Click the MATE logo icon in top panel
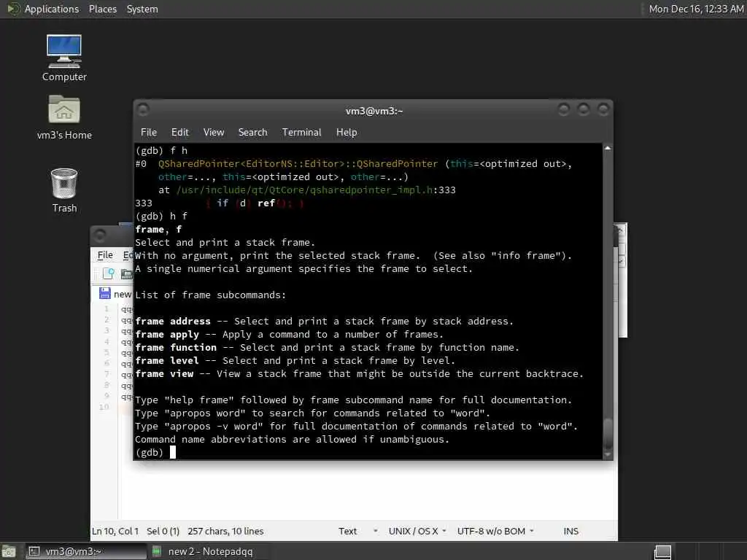The width and height of the screenshot is (747, 560). coord(14,9)
